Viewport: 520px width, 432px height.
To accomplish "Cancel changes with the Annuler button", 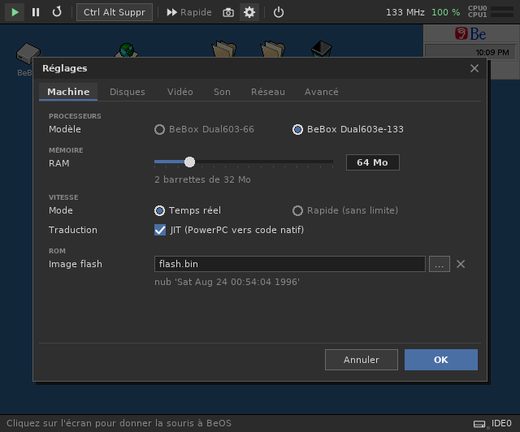I will coord(361,360).
